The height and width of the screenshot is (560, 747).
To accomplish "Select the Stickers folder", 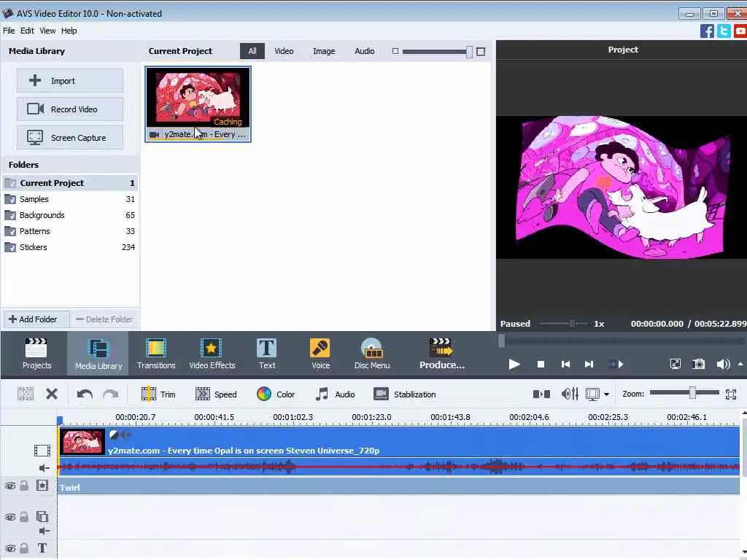I will tap(70, 247).
